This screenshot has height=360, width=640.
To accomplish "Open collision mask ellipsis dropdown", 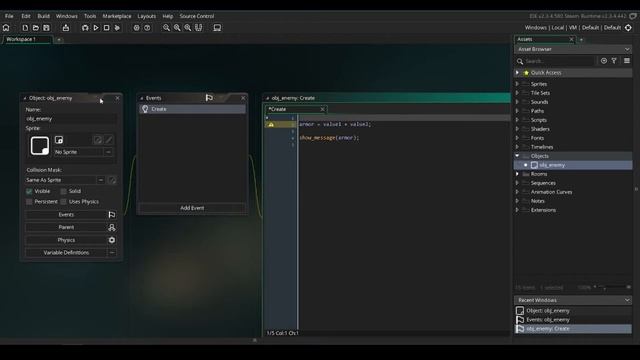I will (101, 180).
